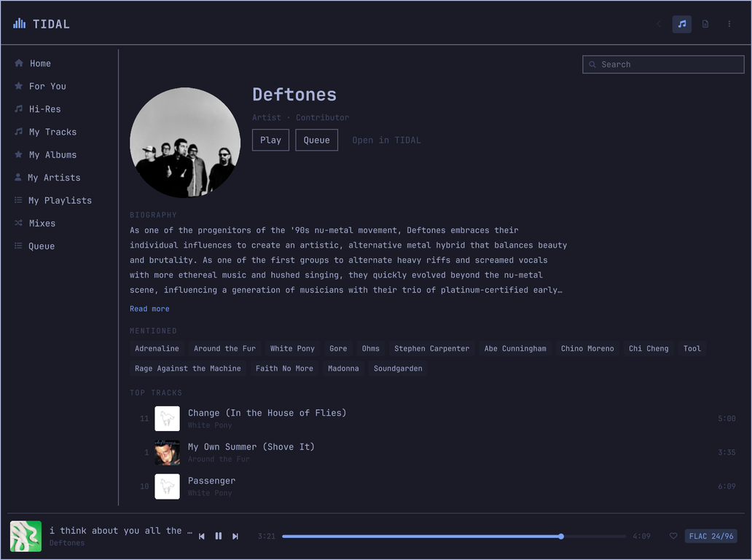The image size is (752, 560).
Task: Expand biography with Read more
Action: [149, 309]
